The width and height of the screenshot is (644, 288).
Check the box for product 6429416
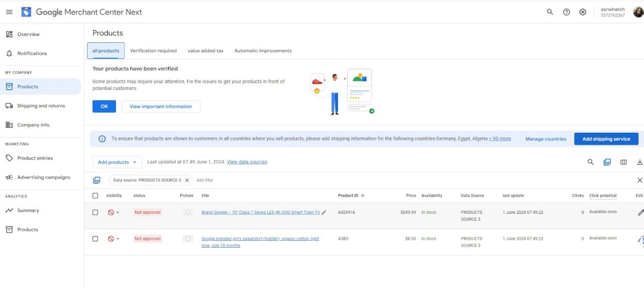pyautogui.click(x=95, y=212)
